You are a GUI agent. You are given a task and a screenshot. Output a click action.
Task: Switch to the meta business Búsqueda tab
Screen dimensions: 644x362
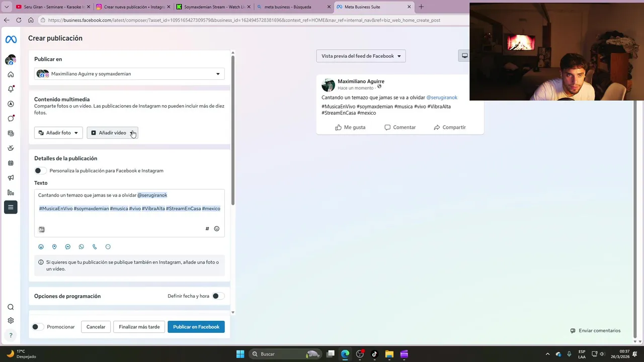point(293,7)
